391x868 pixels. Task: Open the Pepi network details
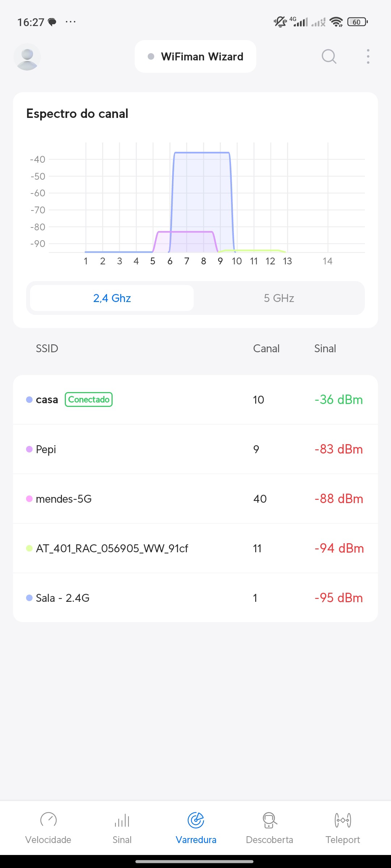coord(195,449)
